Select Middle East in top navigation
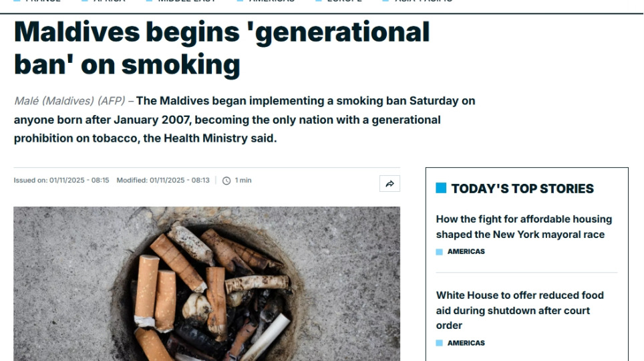Viewport: 644px width, 361px height. [x=187, y=1]
